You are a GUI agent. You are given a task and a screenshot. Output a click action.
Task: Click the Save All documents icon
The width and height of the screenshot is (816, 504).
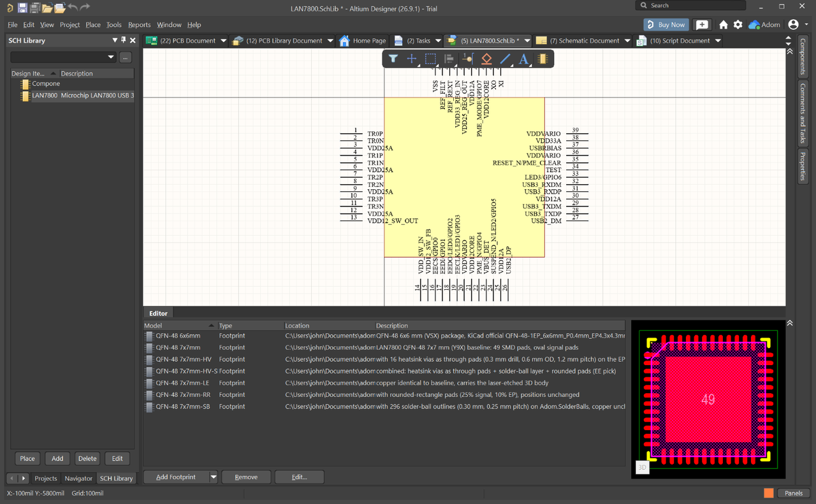[x=35, y=8]
